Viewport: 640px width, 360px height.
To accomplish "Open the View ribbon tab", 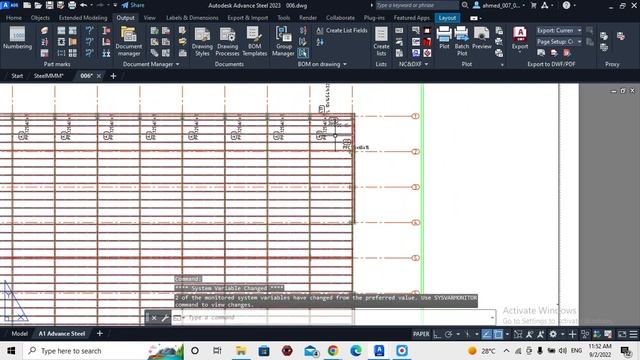I will click(x=149, y=18).
